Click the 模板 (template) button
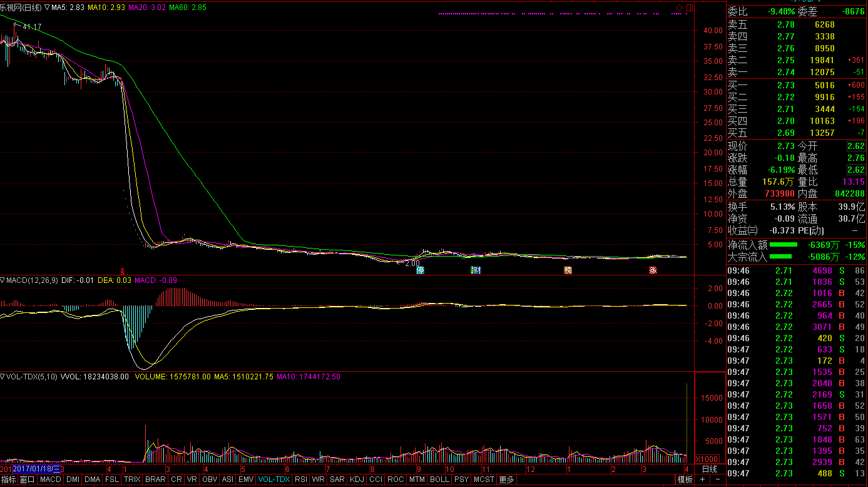868x487 pixels. (685, 479)
